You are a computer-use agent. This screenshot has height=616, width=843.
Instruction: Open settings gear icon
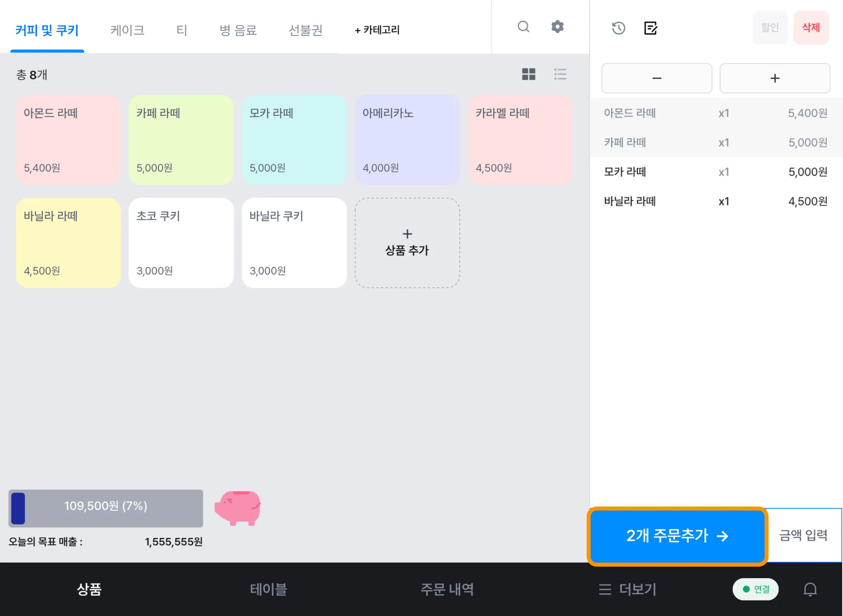[x=557, y=27]
